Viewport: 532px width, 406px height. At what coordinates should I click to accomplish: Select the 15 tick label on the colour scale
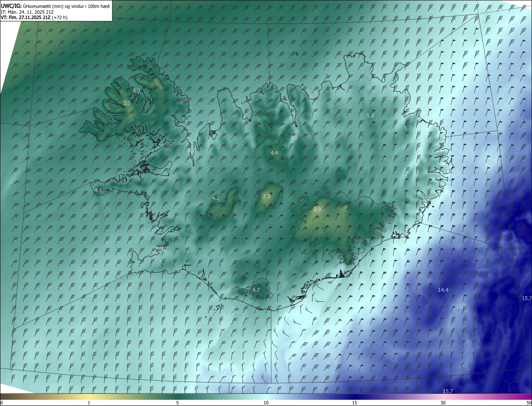(355, 403)
